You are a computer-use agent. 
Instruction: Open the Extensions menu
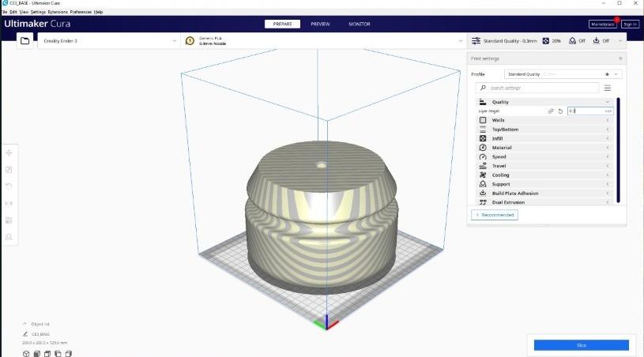pos(58,12)
